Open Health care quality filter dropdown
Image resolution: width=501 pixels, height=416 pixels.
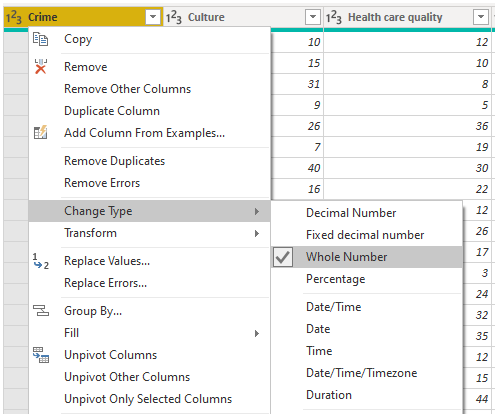tap(481, 17)
